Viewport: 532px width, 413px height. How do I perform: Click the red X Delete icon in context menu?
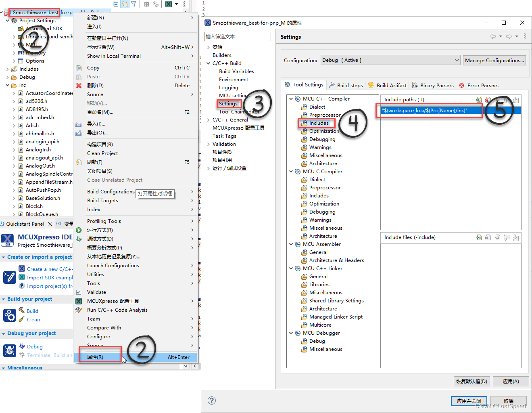(x=79, y=86)
